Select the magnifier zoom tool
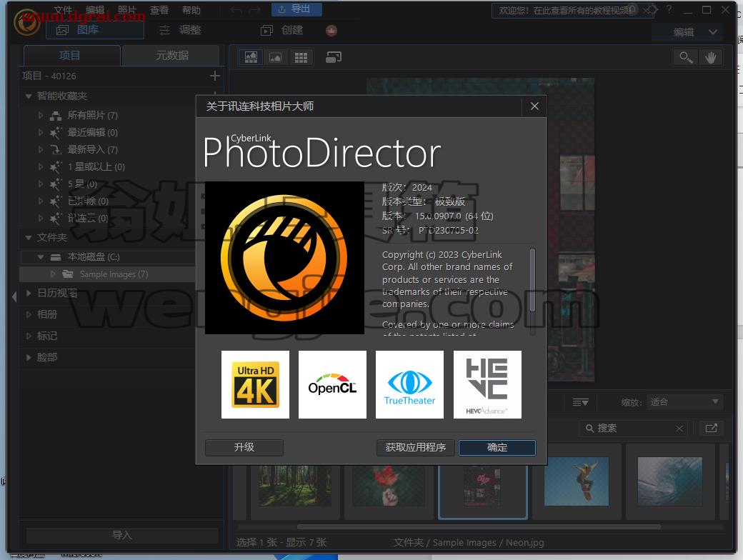This screenshot has width=743, height=560. (686, 57)
